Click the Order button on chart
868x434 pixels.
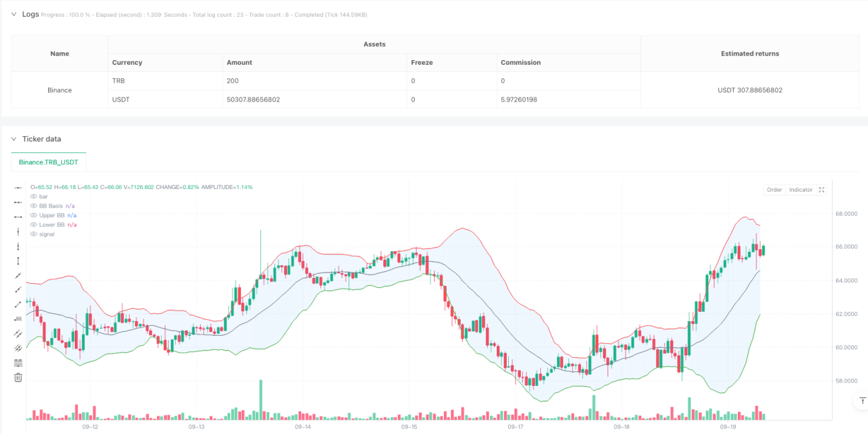(x=775, y=190)
